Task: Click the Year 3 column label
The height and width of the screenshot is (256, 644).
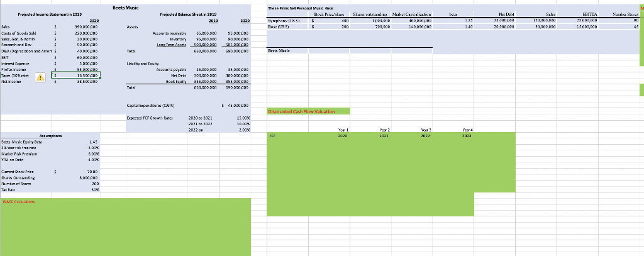Action: [x=425, y=130]
